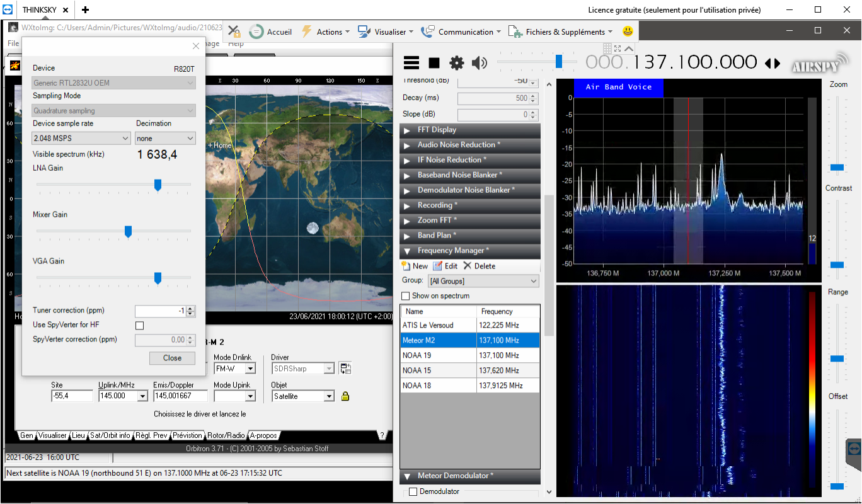This screenshot has height=504, width=862.
Task: Expand the Demodulator Noise Blanker panel
Action: click(470, 190)
